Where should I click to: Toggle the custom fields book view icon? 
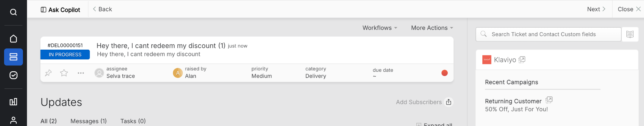[x=630, y=34]
